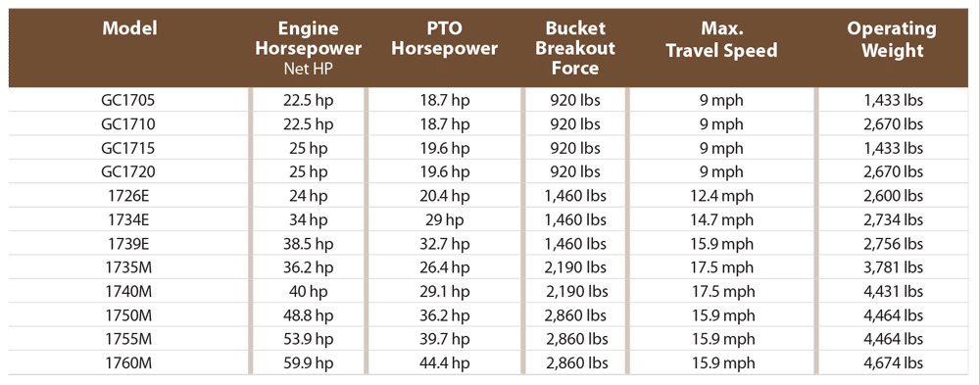Screen dimensions: 980x385
Task: Click the GC1705 model cell
Action: pos(128,101)
